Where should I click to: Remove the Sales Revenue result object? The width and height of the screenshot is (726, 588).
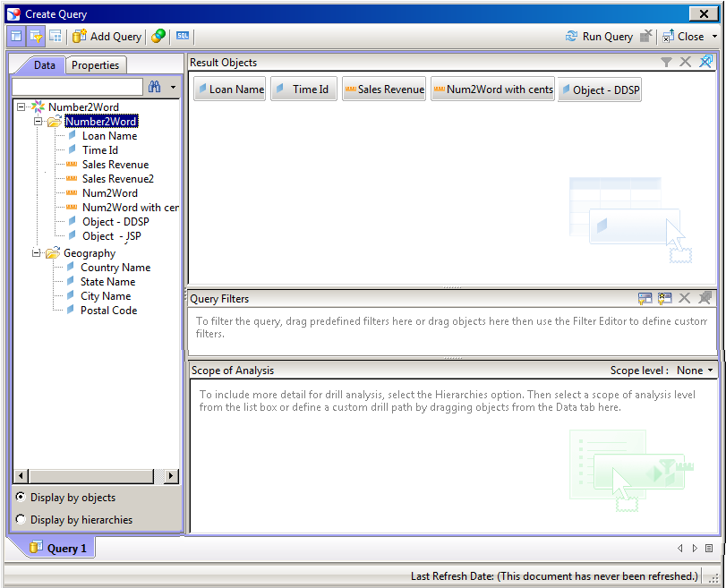tap(383, 89)
